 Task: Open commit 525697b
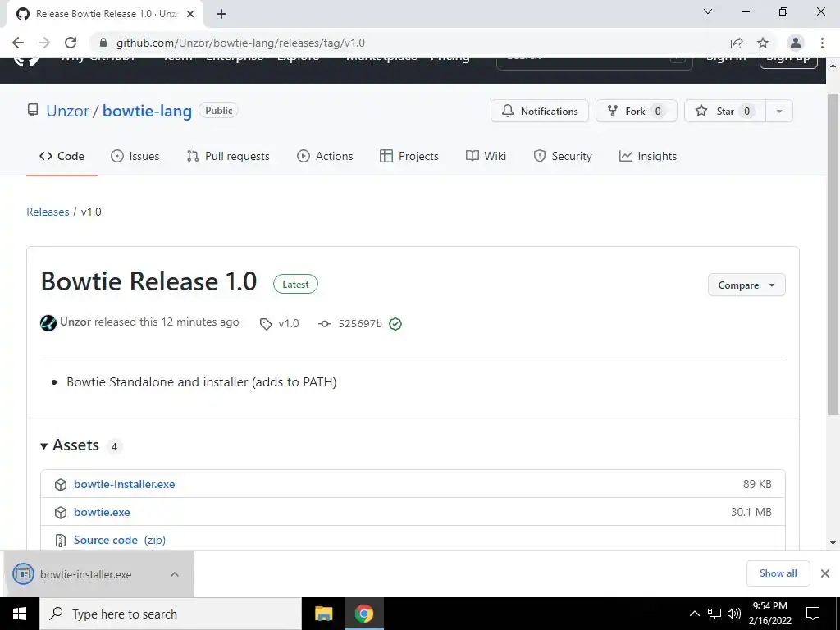tap(360, 323)
